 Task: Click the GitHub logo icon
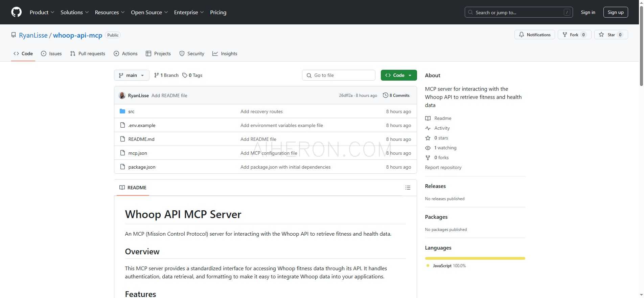click(x=16, y=12)
